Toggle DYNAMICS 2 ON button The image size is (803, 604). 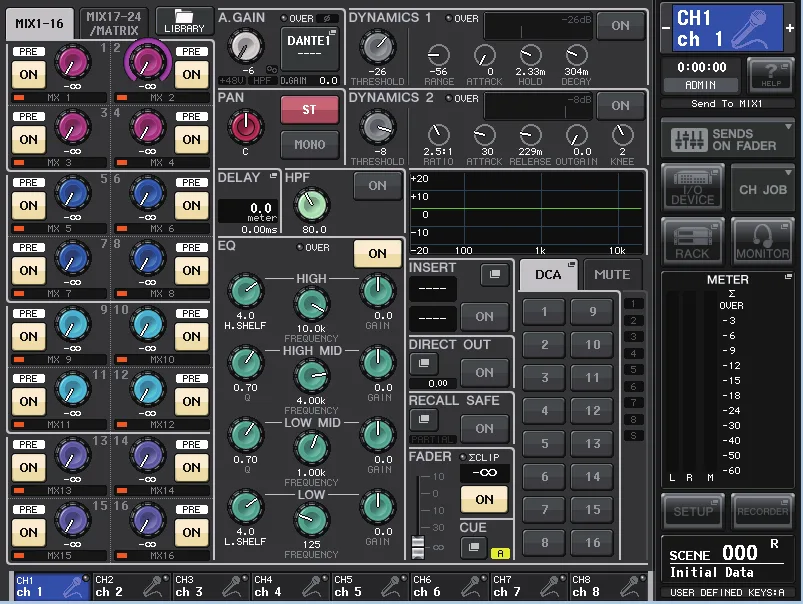pos(620,105)
